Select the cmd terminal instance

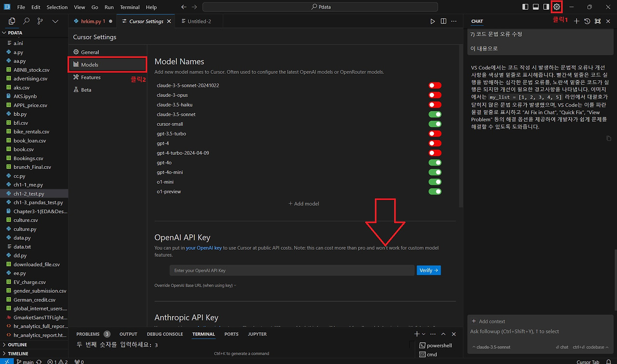point(428,354)
